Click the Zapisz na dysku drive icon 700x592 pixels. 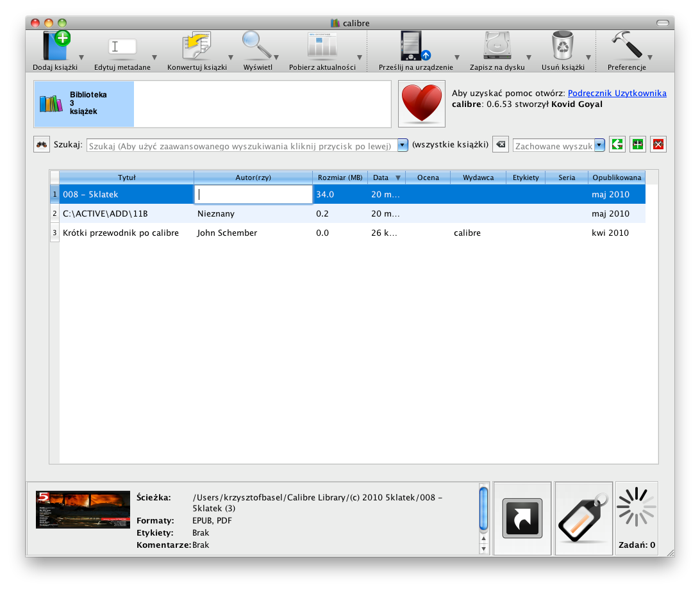pos(497,45)
